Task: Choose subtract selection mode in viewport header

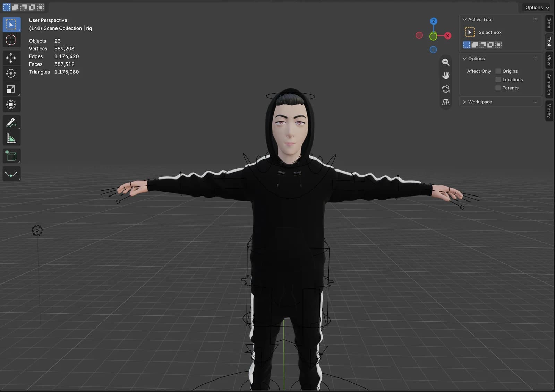Action: 24,7
